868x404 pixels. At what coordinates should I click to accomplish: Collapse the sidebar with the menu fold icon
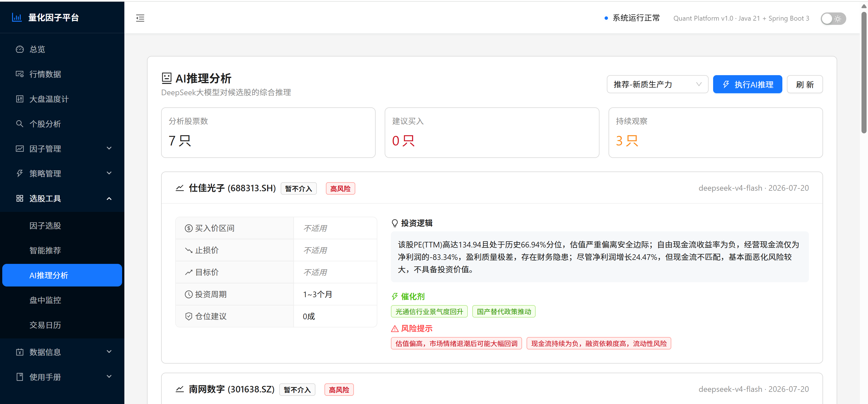pyautogui.click(x=140, y=18)
